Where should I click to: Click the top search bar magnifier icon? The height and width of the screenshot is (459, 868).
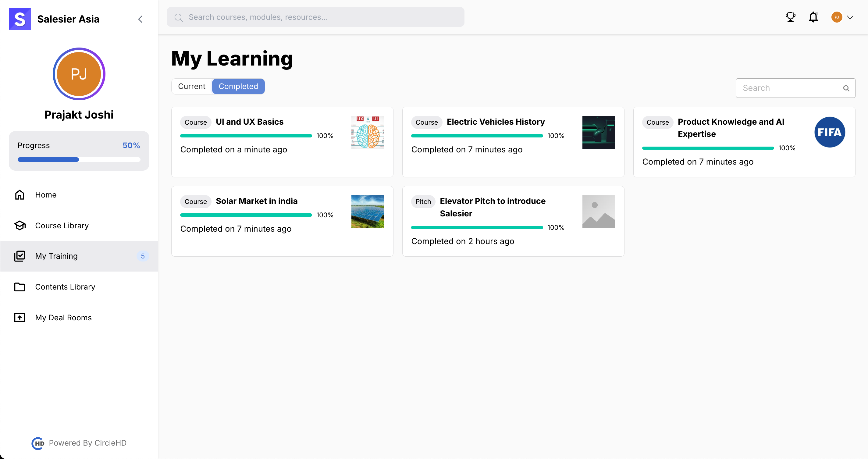[179, 17]
